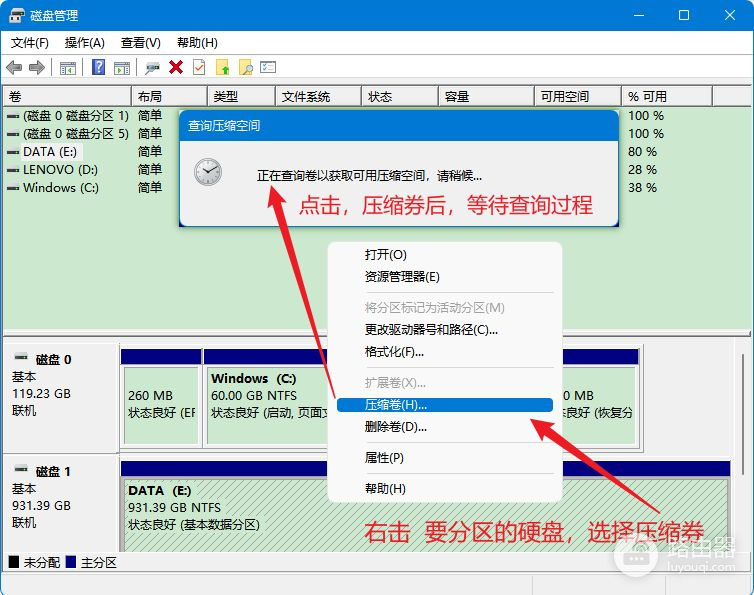The image size is (754, 595).
Task: Click the 38 % available cell
Action: pos(642,188)
